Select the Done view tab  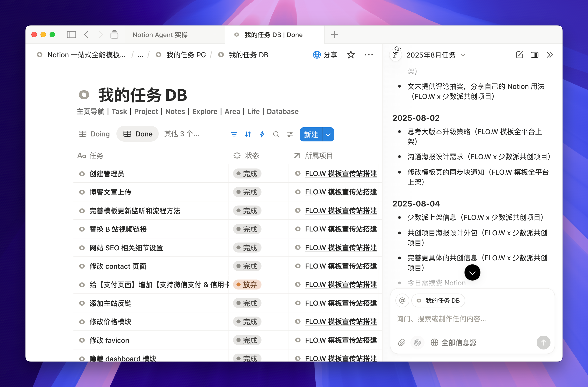tap(138, 134)
